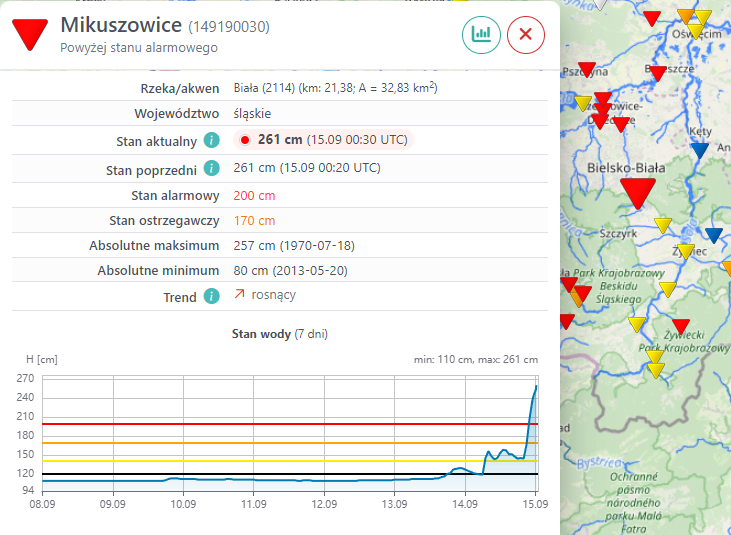Select the large red marker below Bielsko-Biała

click(x=638, y=193)
